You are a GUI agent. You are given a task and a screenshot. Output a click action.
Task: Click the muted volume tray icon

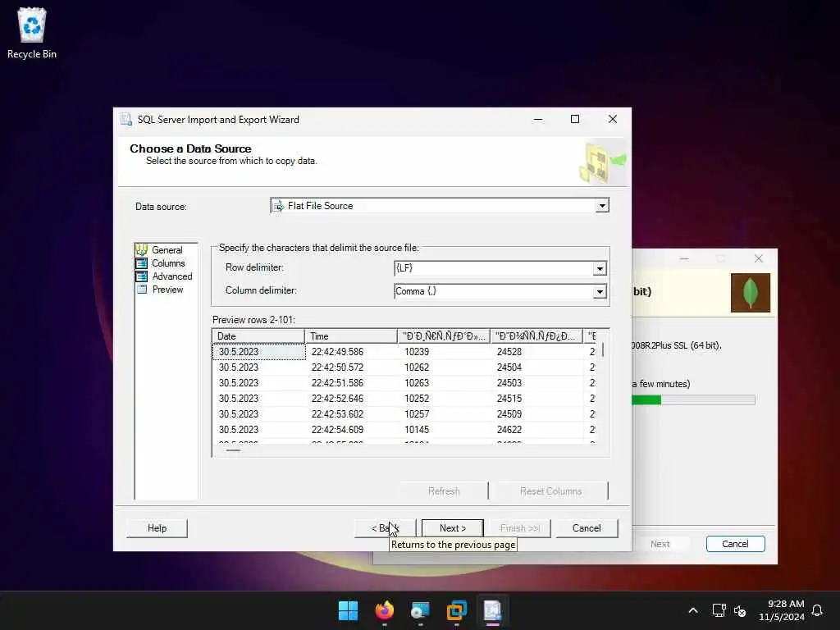click(740, 610)
